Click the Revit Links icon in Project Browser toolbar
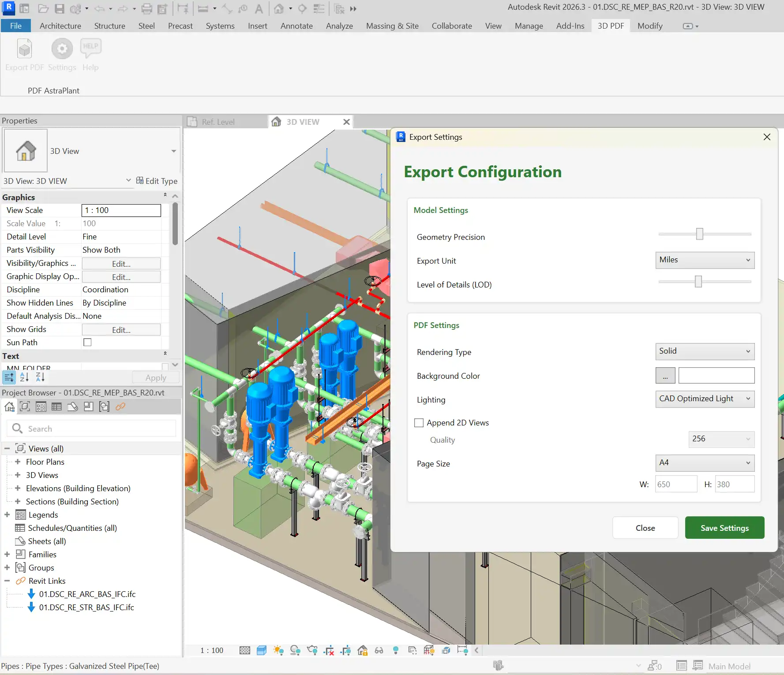 (x=120, y=406)
